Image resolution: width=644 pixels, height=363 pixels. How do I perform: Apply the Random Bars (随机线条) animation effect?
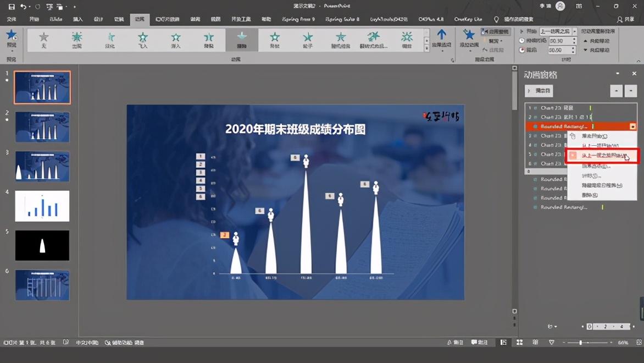pyautogui.click(x=341, y=40)
